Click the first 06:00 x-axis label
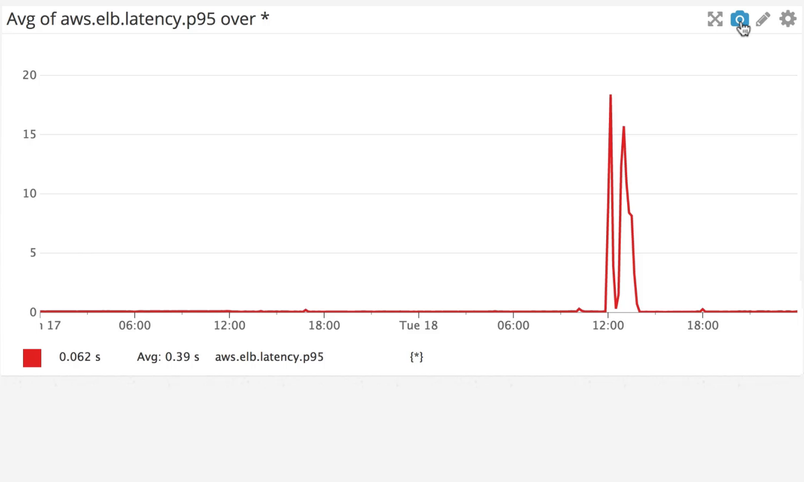This screenshot has height=482, width=804. point(135,326)
